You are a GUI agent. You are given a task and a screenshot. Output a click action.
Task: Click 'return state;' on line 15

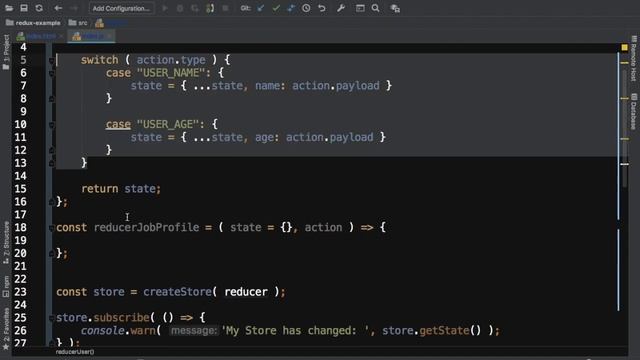(121, 189)
